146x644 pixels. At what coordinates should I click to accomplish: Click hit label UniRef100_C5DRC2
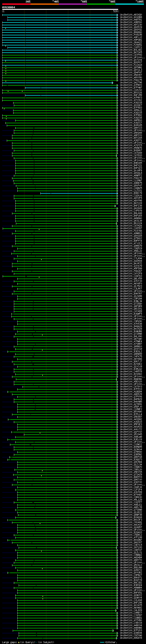pyautogui.click(x=131, y=535)
